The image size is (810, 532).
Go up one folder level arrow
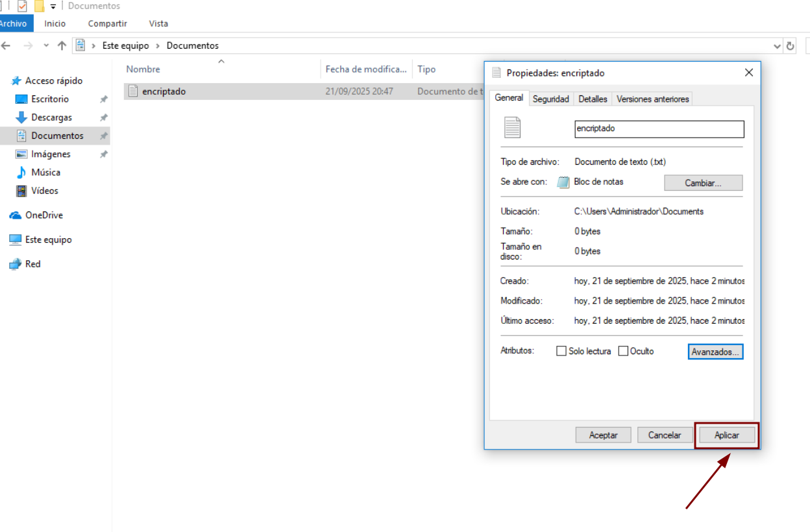[62, 45]
